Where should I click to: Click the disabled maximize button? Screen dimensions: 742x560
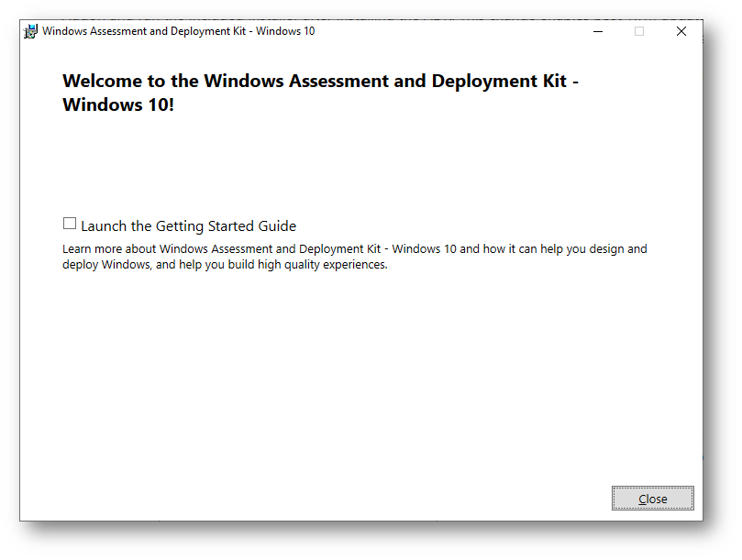point(639,32)
